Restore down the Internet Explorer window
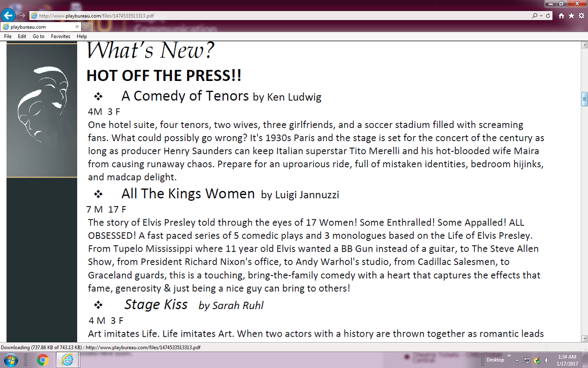588x368 pixels. pos(562,3)
